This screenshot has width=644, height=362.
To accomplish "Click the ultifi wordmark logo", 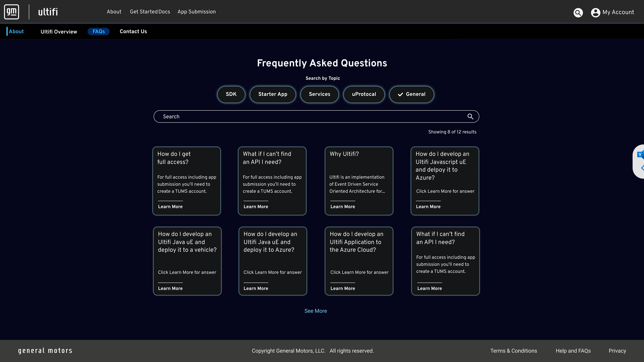I will pyautogui.click(x=48, y=12).
